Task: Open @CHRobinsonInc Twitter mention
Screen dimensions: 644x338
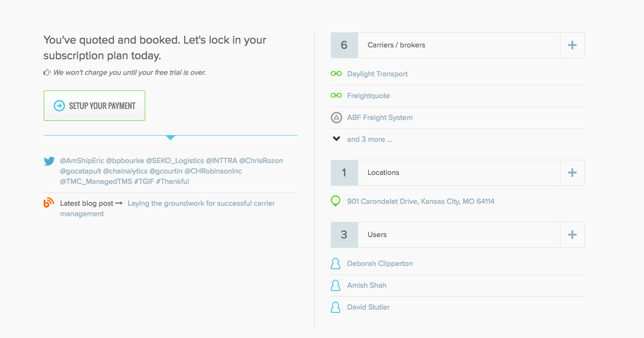Action: (x=213, y=171)
